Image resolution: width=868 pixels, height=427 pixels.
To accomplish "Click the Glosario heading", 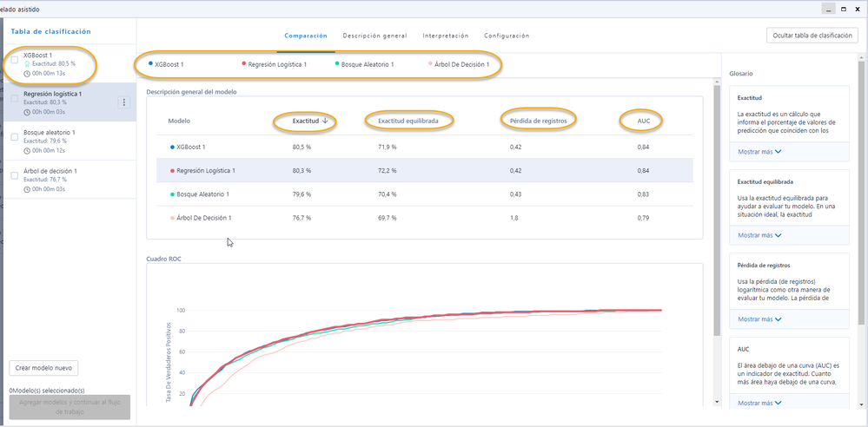I will (x=740, y=73).
